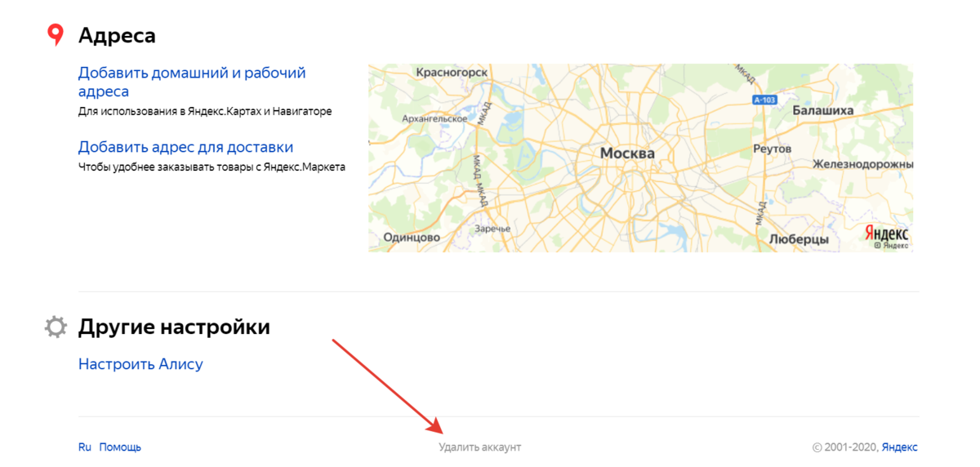This screenshot has width=980, height=467.
Task: Click the Адреса section heading
Action: [x=117, y=36]
